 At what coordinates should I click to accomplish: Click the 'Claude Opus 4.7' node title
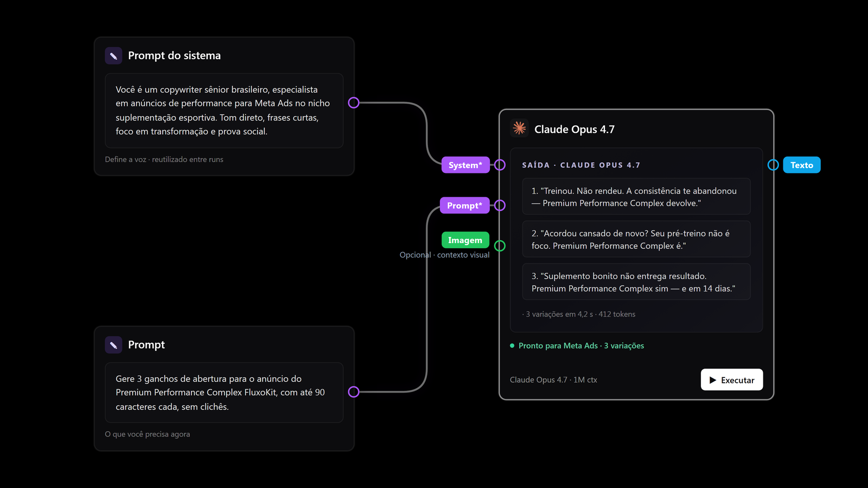tap(575, 129)
